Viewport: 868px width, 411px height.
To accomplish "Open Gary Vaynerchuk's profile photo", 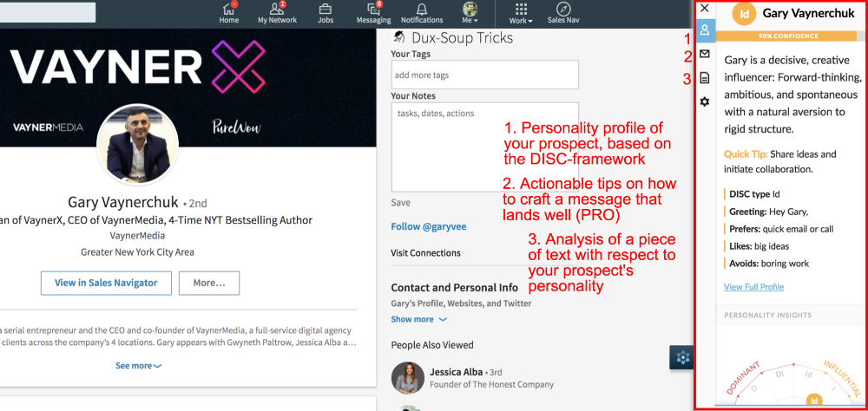I will [137, 143].
